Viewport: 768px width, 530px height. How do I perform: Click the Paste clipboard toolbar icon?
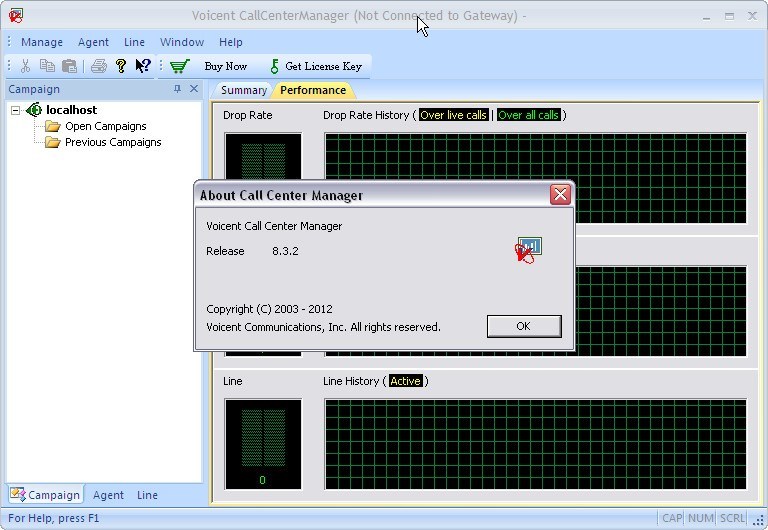(x=70, y=66)
